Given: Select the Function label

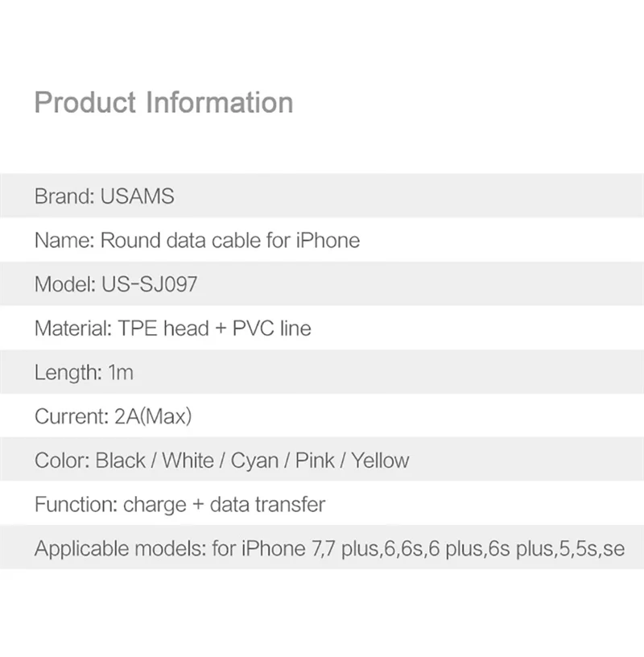Looking at the screenshot, I should 75,505.
